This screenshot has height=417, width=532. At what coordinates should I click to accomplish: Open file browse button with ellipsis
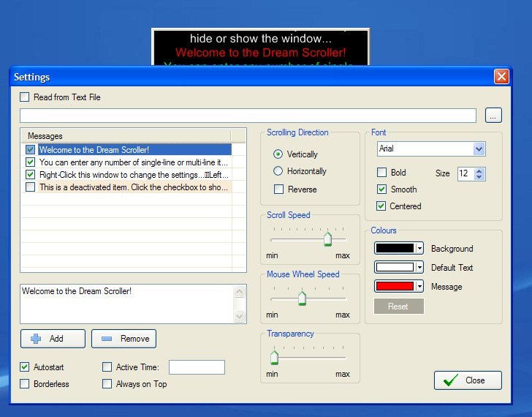point(493,116)
